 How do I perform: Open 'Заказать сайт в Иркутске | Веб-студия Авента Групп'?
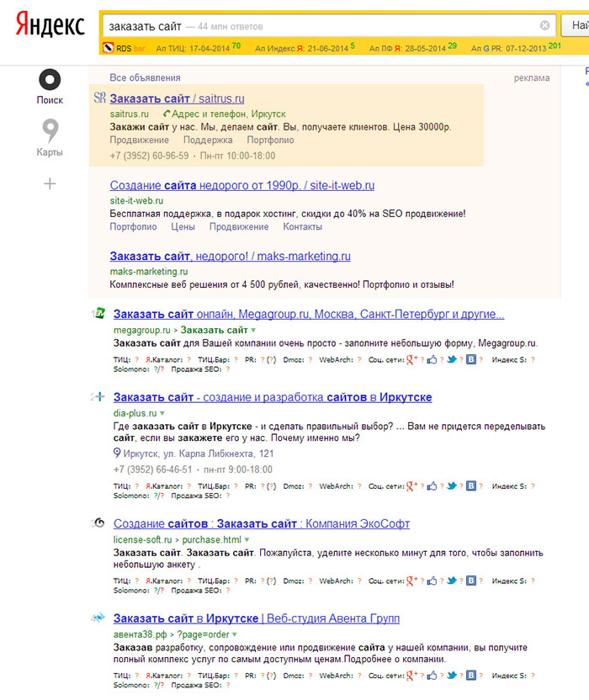tap(257, 618)
